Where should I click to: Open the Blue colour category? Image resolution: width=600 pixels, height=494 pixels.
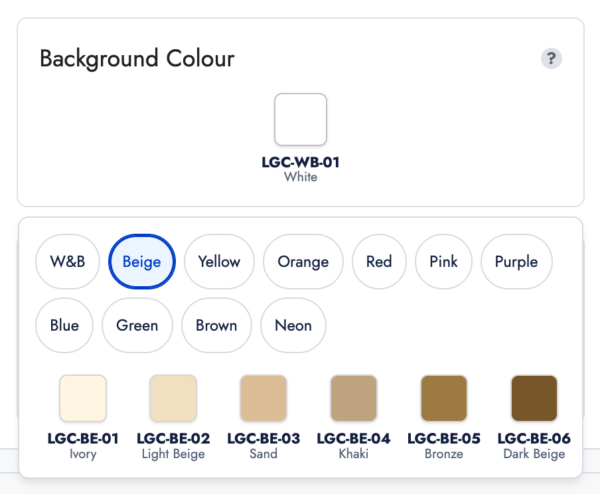pyautogui.click(x=64, y=325)
